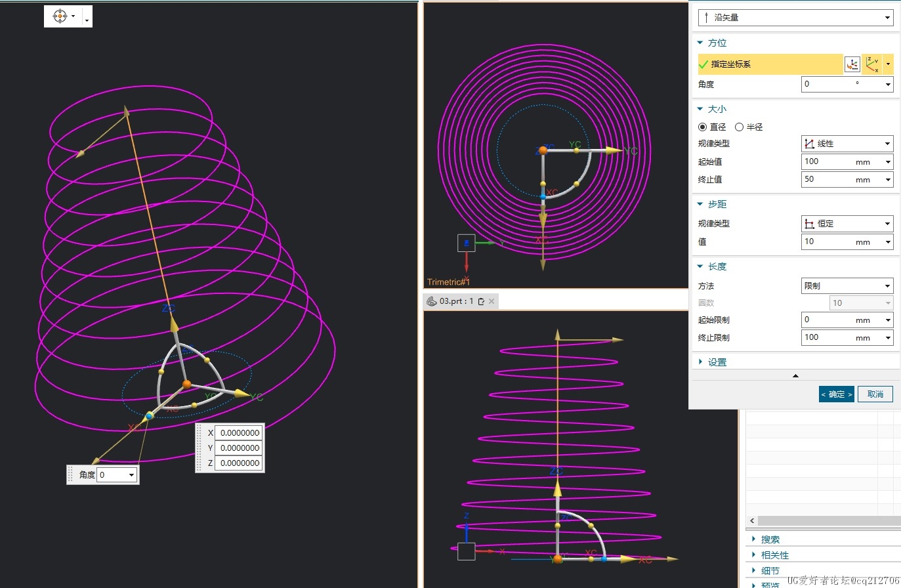
Task: Collapse the 方位 section
Action: (x=700, y=43)
